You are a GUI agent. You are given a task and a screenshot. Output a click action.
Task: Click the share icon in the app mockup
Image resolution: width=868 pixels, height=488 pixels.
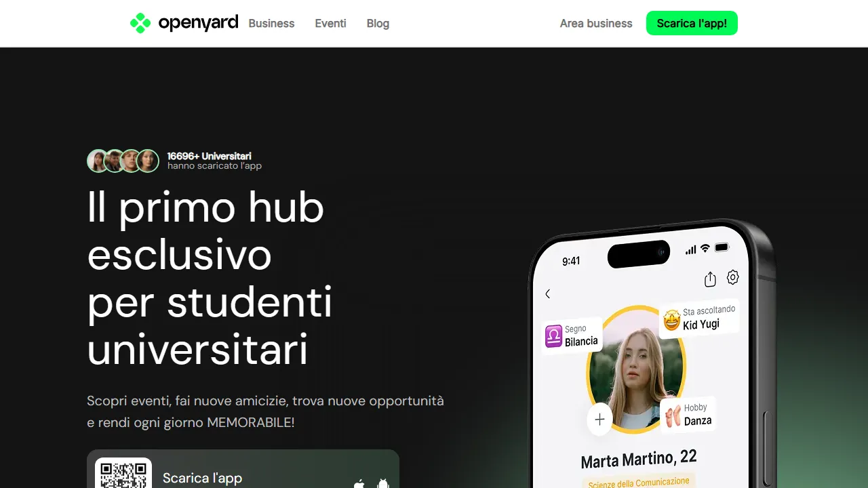coord(709,279)
